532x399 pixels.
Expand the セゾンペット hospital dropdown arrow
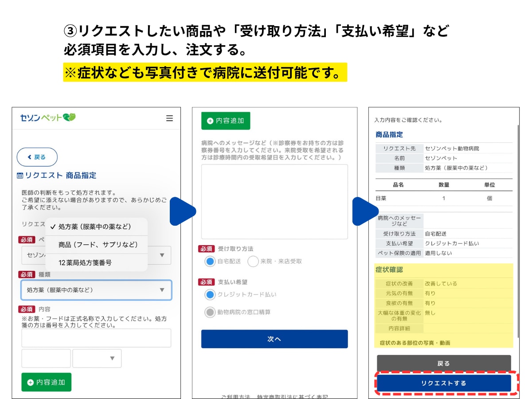162,255
